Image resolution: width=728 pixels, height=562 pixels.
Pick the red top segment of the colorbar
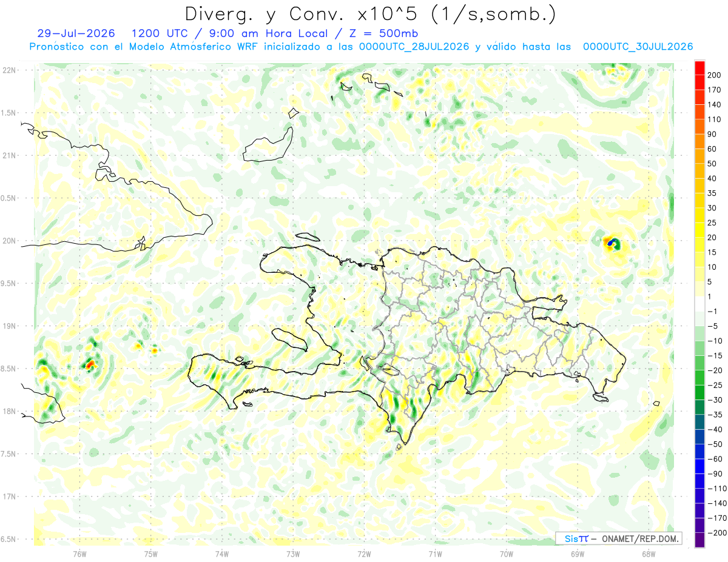point(699,67)
